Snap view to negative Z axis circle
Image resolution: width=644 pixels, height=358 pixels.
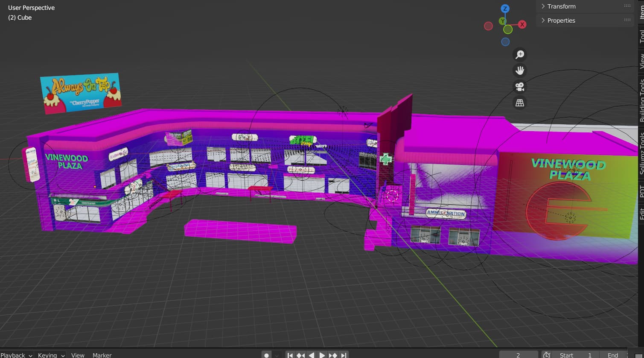(505, 42)
